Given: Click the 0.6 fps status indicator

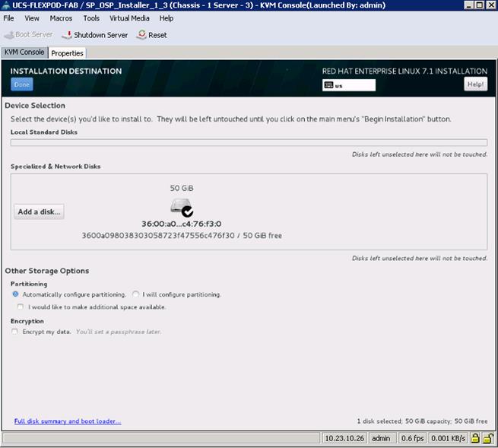Looking at the screenshot, I should click(412, 438).
